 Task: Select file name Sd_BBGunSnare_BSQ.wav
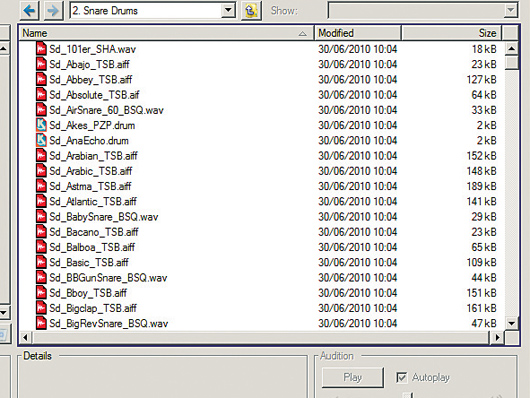pyautogui.click(x=108, y=278)
